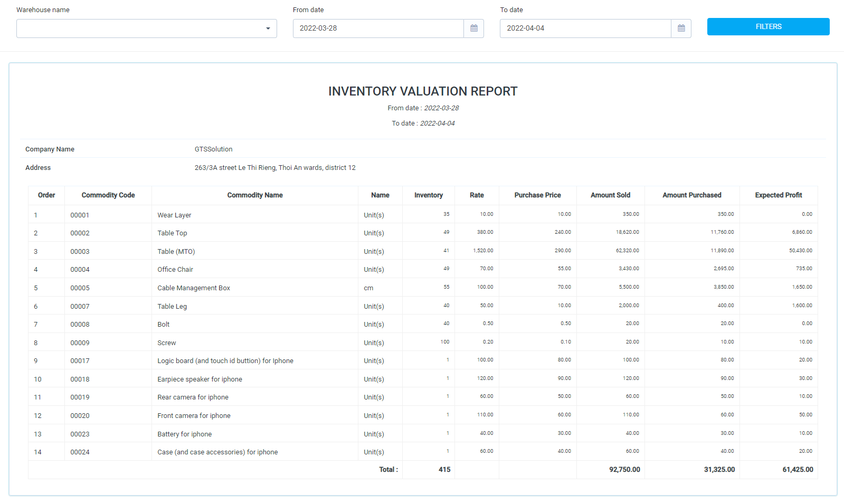
Task: Focus the From date input field
Action: coord(378,28)
